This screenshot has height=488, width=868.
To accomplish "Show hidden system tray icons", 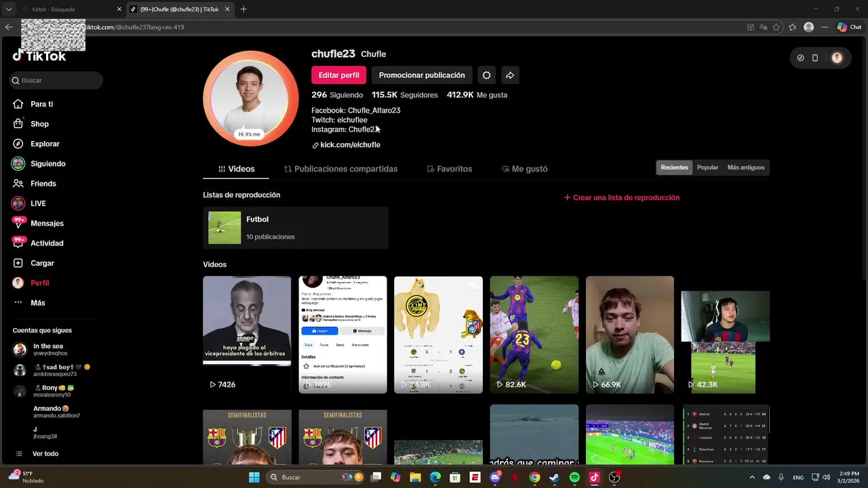I will pos(752,477).
